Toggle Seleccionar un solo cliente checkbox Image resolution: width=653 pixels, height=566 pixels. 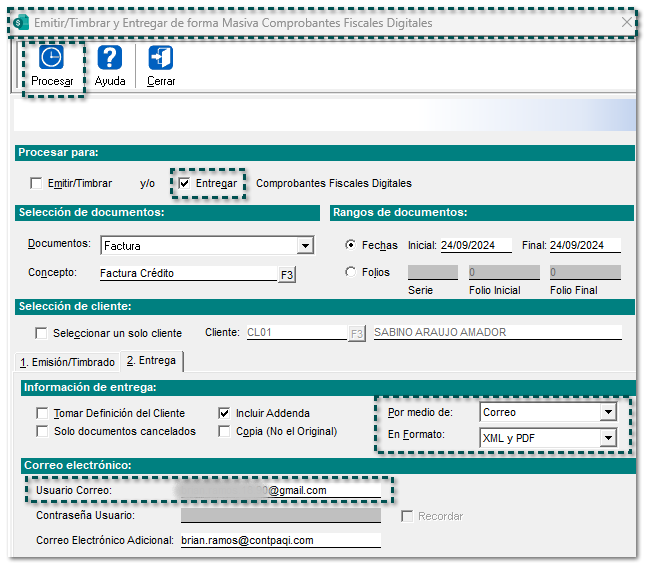(x=41, y=333)
